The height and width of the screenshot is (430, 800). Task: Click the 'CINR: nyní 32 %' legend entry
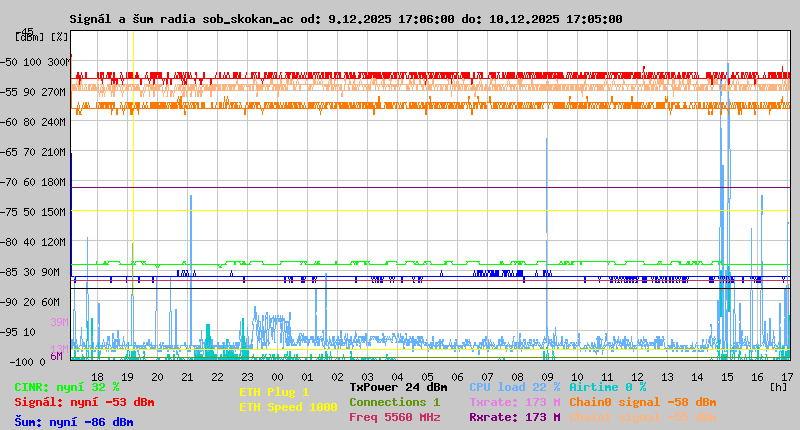click(x=67, y=387)
